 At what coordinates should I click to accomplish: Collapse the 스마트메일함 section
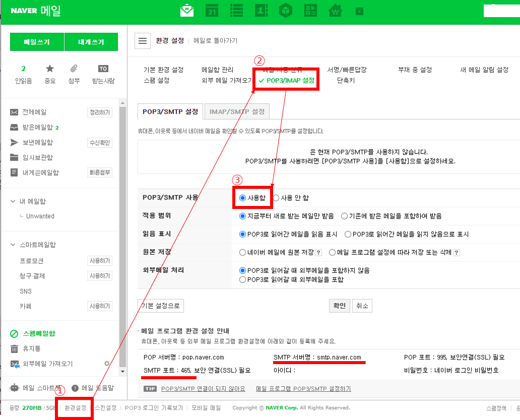click(x=13, y=245)
